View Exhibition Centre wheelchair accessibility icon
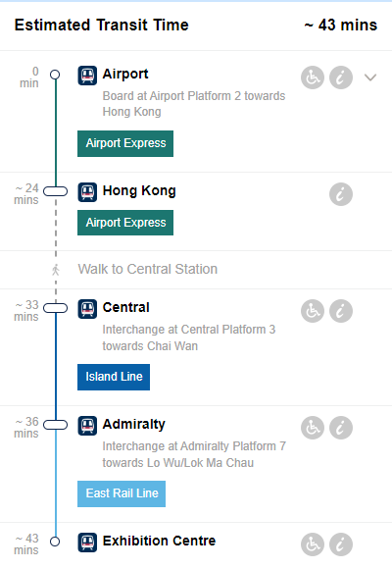Viewport: 392px width, 569px height. (313, 544)
